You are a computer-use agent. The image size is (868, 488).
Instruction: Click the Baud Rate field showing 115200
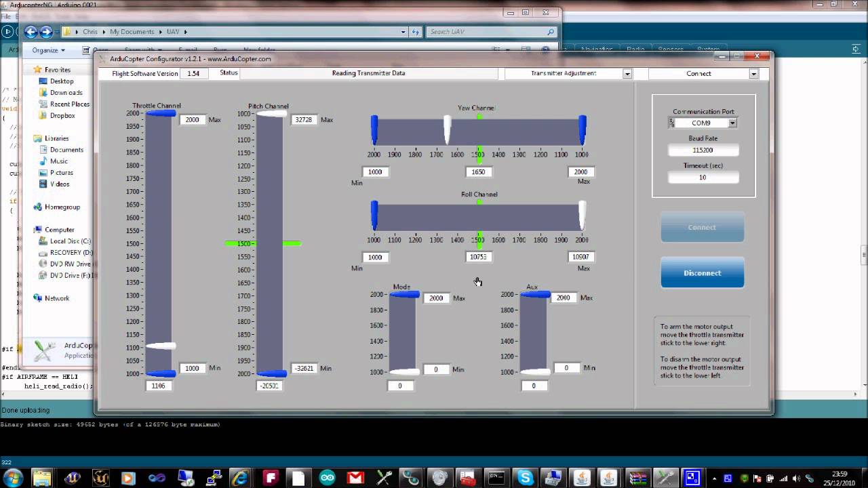click(703, 150)
